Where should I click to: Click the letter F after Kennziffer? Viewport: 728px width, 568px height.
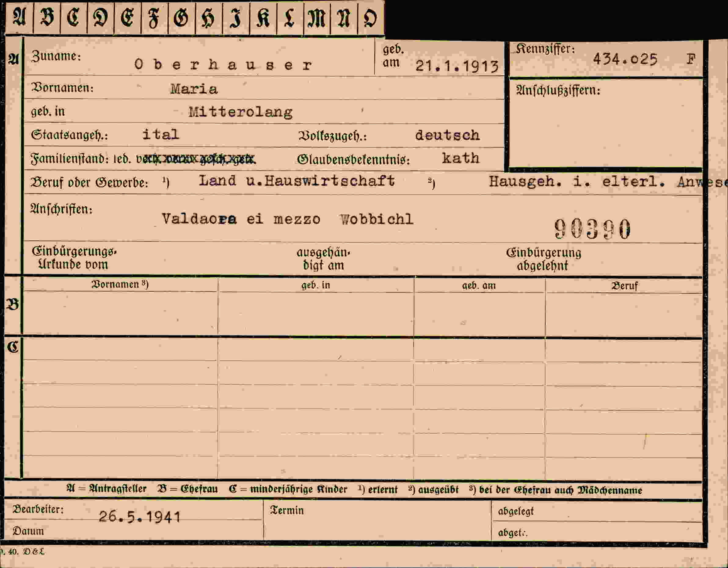[x=691, y=59]
